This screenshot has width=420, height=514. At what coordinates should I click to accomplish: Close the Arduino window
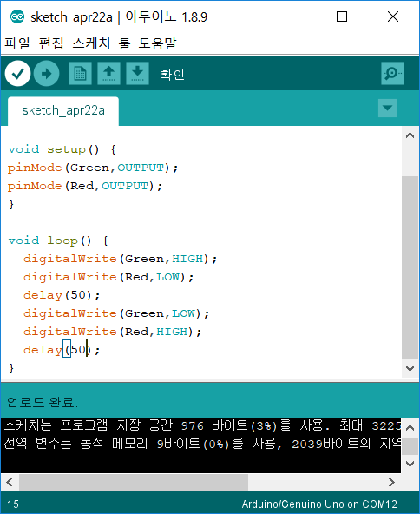point(393,16)
